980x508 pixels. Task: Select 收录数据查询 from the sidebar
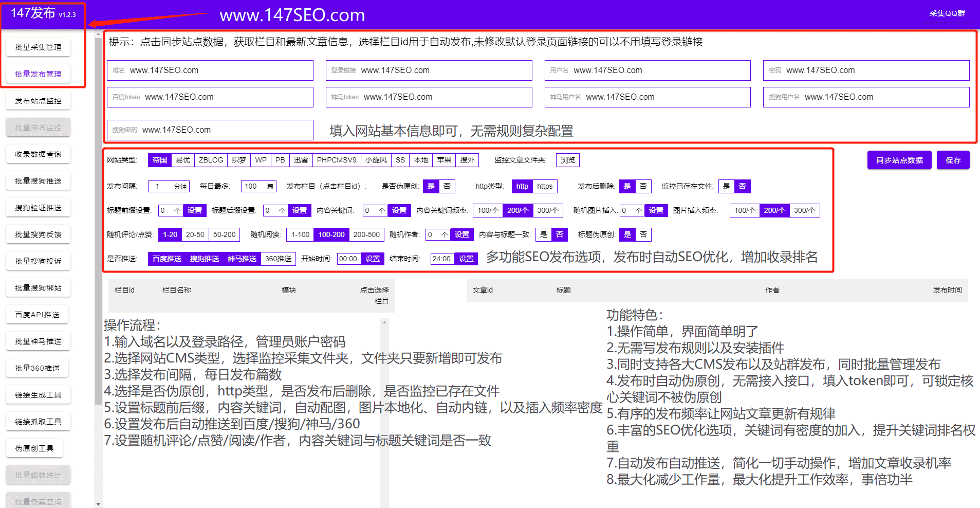click(38, 154)
